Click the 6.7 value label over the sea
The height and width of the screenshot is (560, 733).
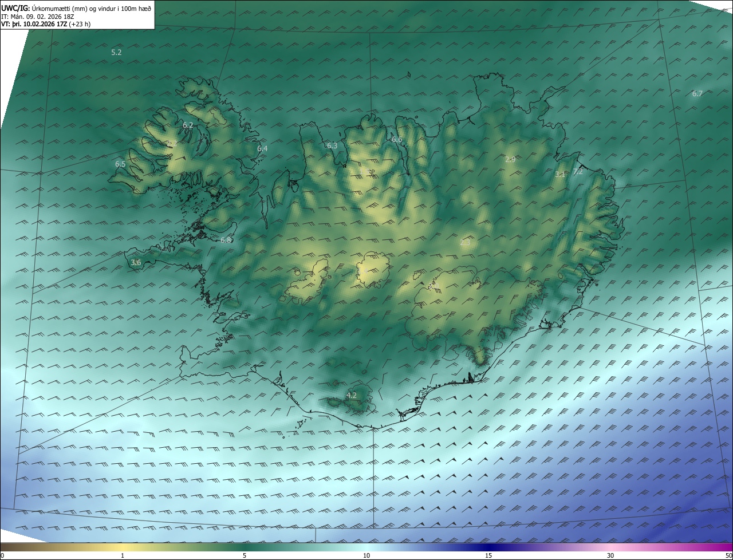(x=697, y=93)
